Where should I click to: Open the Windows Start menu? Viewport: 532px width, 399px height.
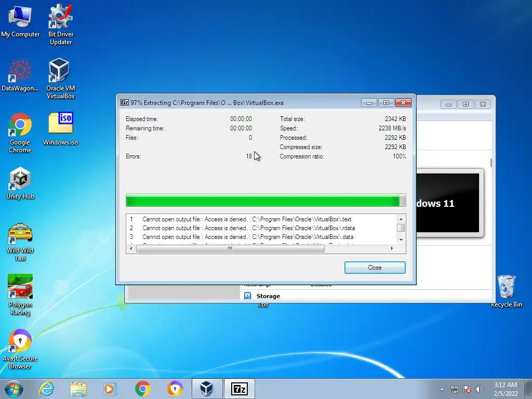14,389
